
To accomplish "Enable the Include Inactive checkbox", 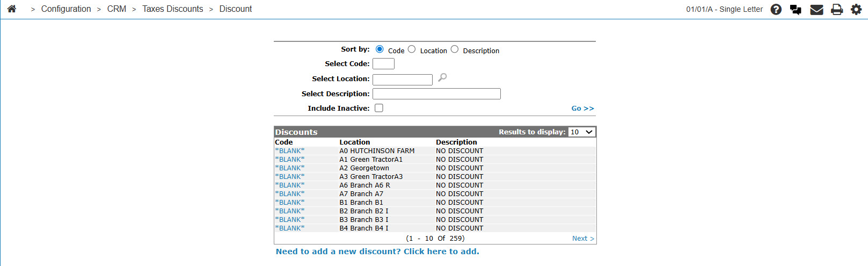I will [x=379, y=108].
